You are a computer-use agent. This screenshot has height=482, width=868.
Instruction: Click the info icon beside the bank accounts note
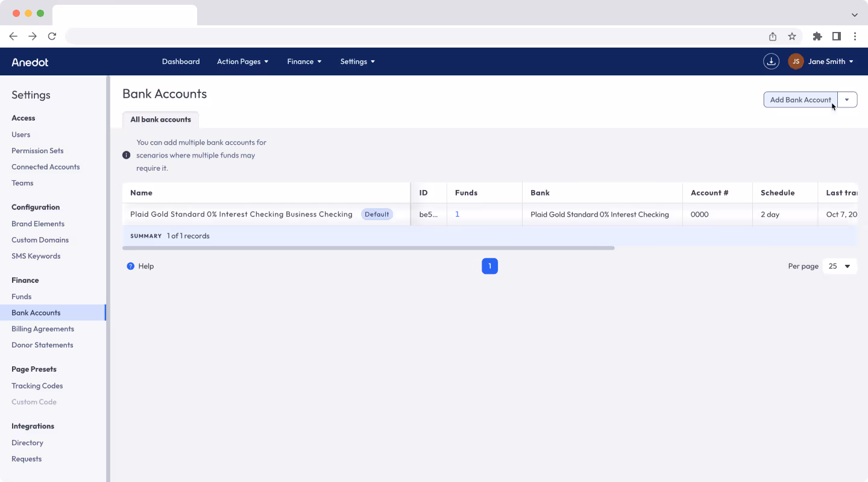tap(127, 155)
